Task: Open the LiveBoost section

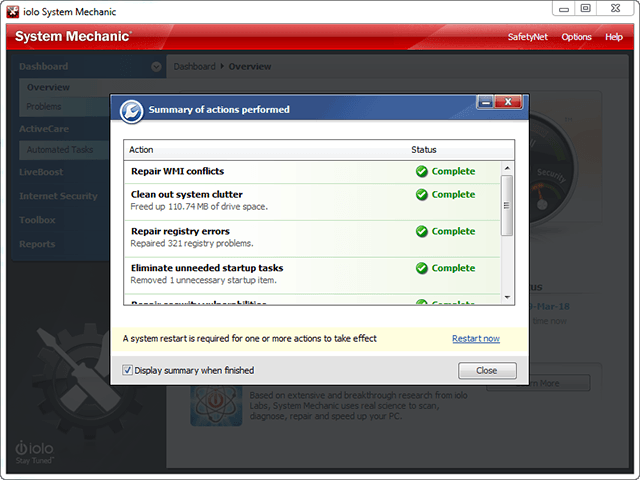Action: click(x=41, y=172)
